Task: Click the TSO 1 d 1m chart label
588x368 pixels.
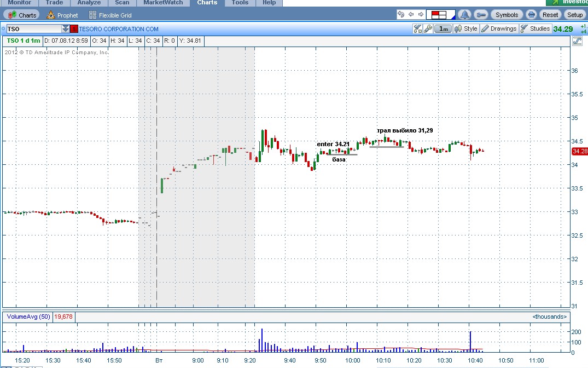Action: coord(24,41)
